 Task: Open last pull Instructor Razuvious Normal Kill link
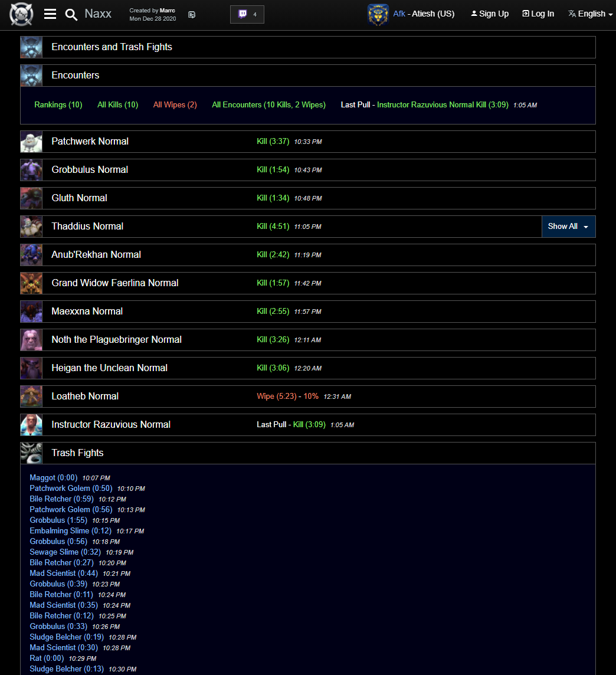443,104
